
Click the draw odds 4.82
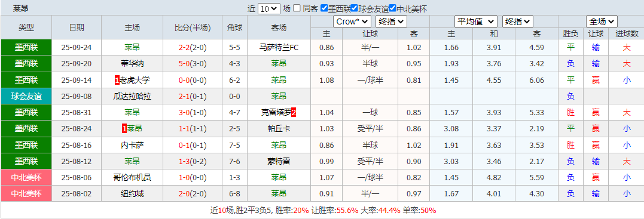point(493,178)
